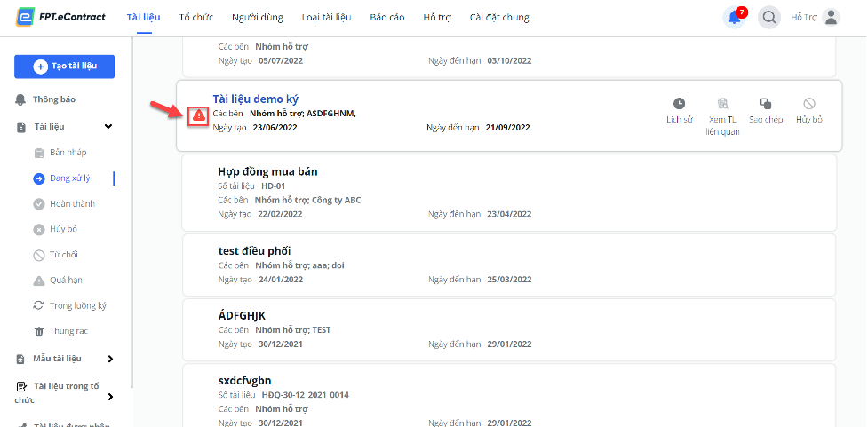Click the FPT.eContract logo

click(60, 18)
